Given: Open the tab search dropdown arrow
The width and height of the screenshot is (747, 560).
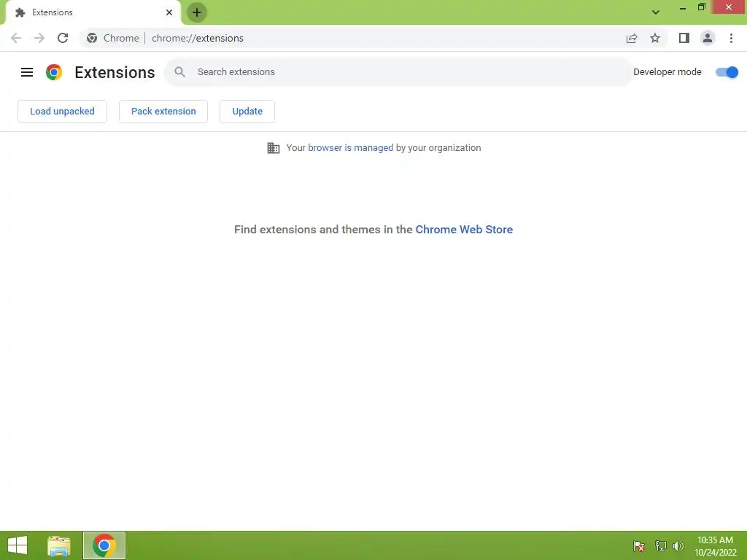Looking at the screenshot, I should [656, 12].
